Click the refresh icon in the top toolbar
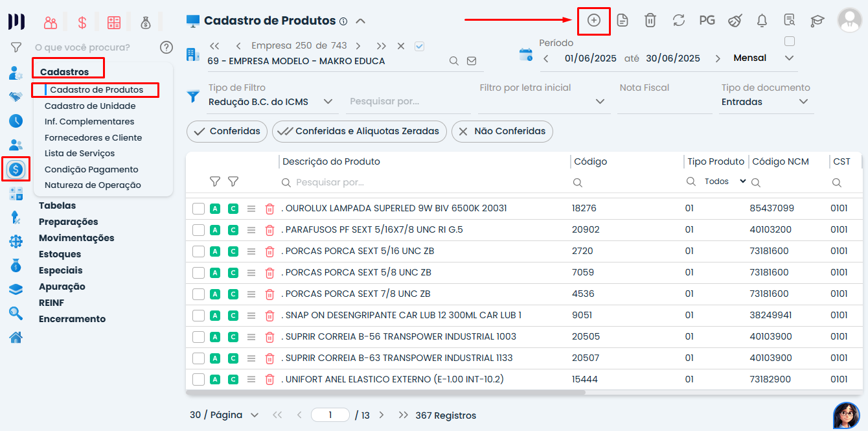868x431 pixels. point(678,20)
